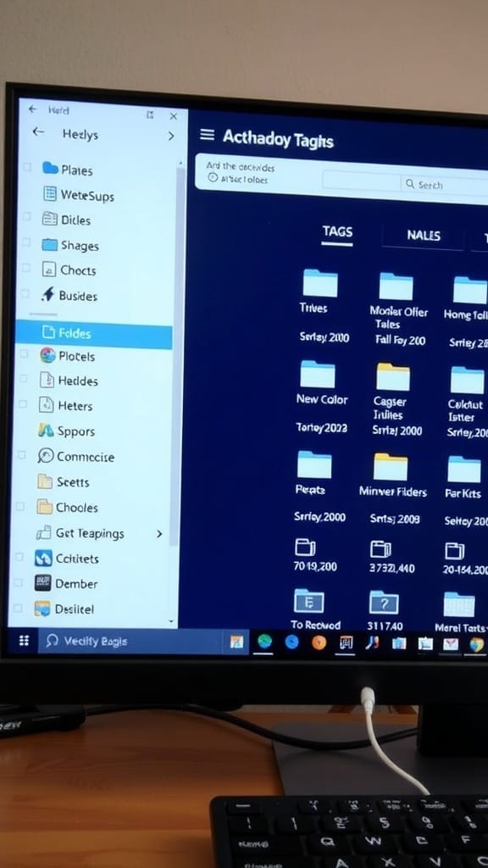Open the To Reowed folder icon

coord(308,601)
